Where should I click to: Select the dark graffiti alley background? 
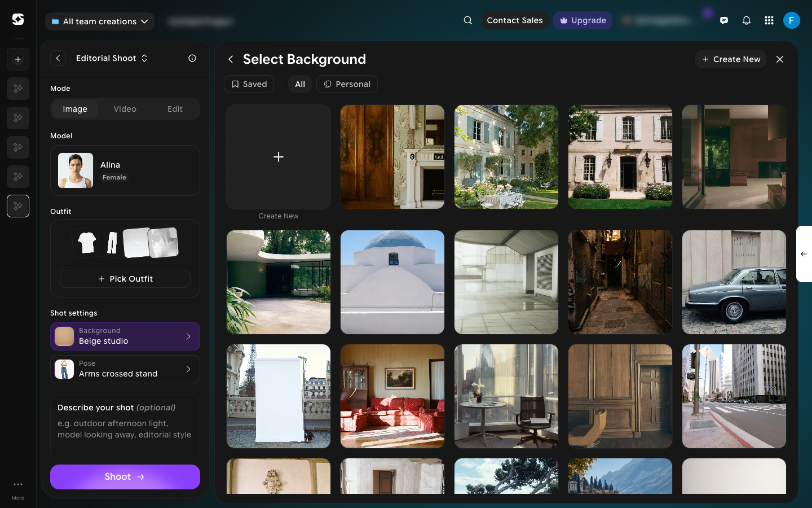(x=620, y=282)
